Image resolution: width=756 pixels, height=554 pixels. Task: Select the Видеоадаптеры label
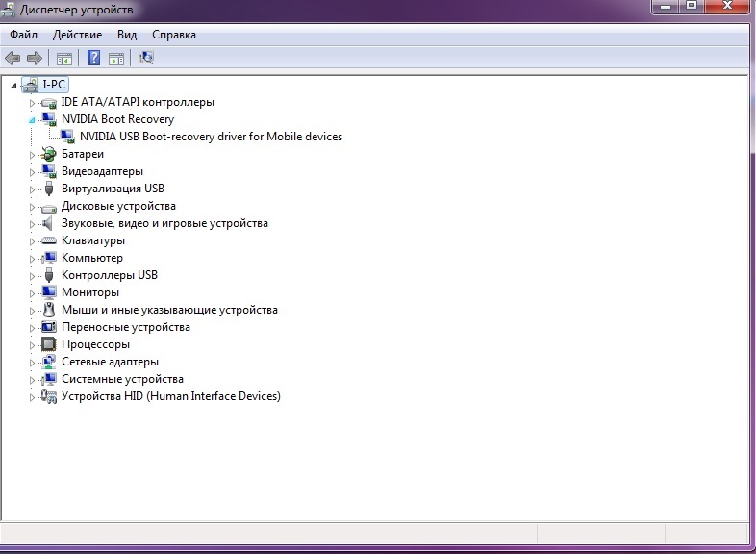coord(102,171)
